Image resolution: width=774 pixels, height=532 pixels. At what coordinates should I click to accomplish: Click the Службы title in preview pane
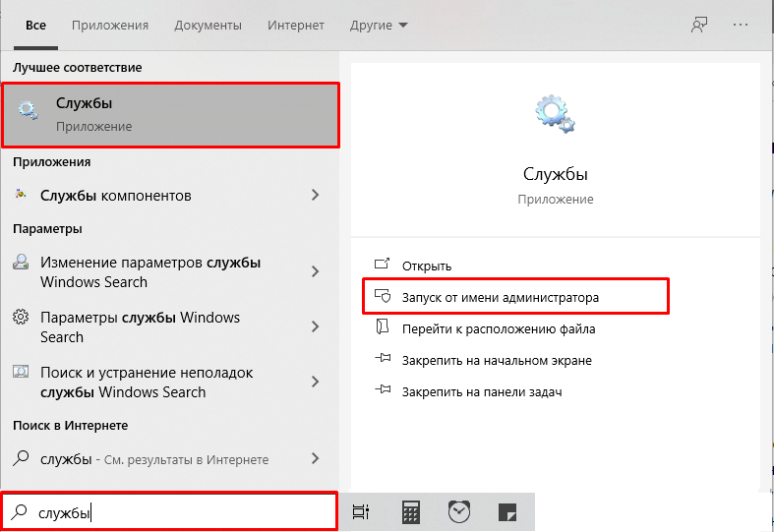pos(556,174)
